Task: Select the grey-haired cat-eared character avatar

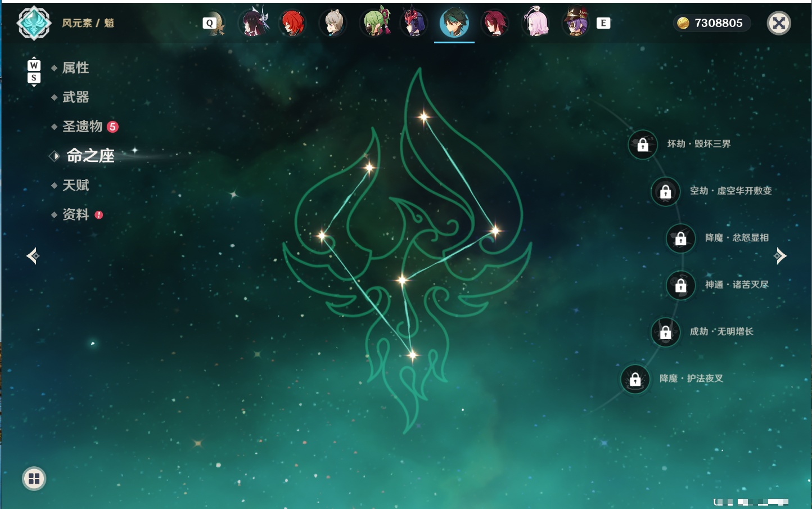Action: point(333,23)
